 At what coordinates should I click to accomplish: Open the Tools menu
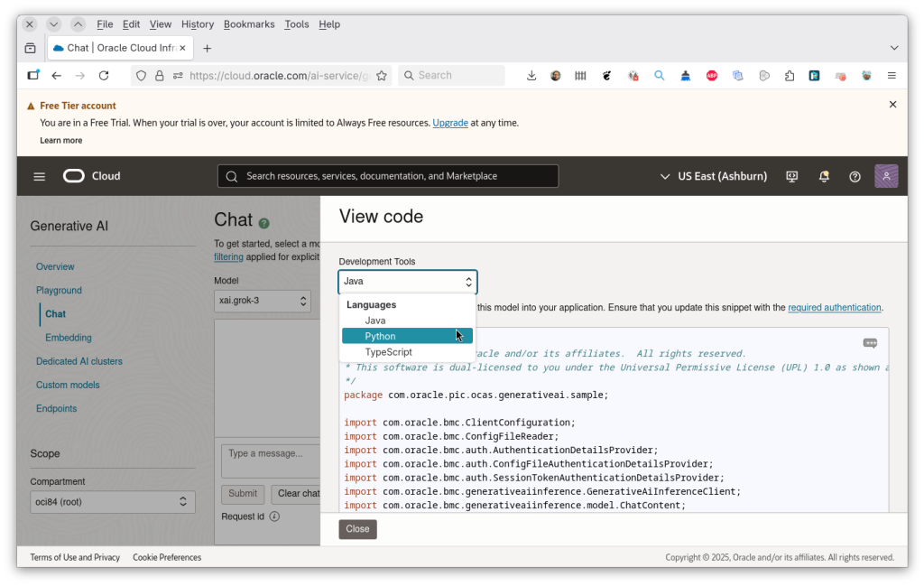[x=296, y=24]
